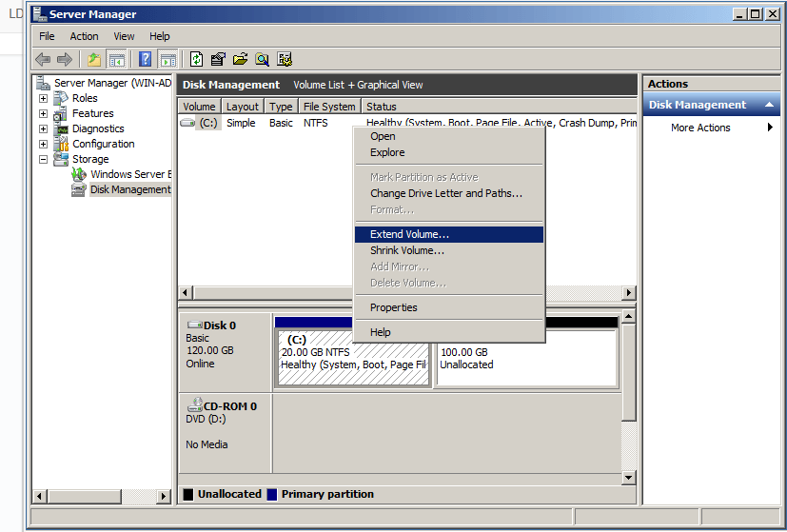
Task: Click the blue Primary partition legend swatch
Action: coord(272,494)
